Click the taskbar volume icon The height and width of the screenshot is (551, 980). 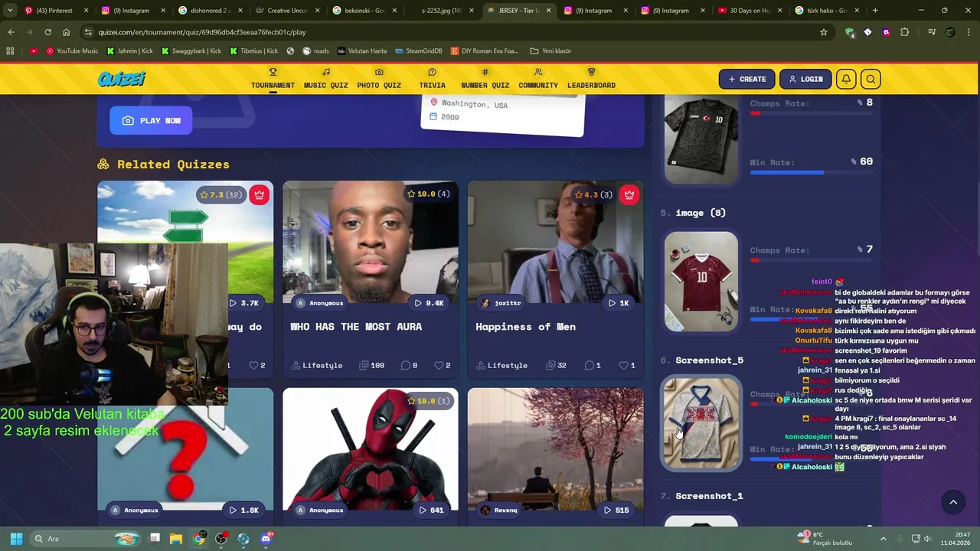[927, 539]
